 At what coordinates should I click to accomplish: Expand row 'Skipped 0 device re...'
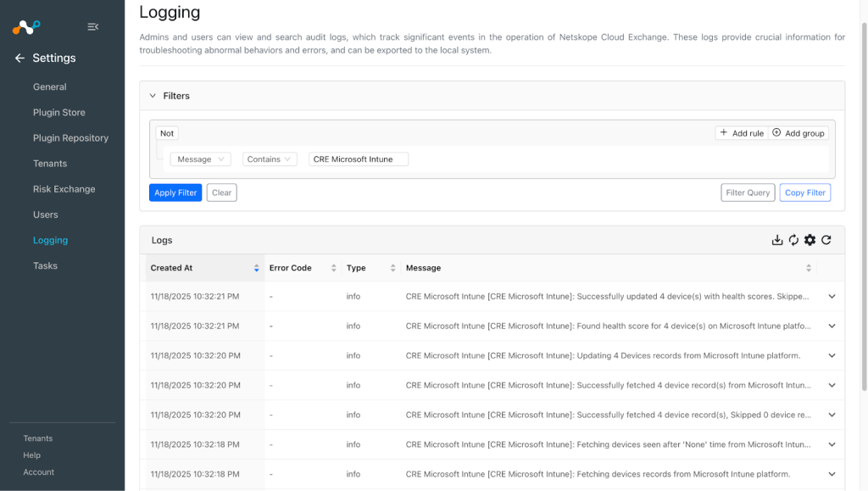click(x=832, y=416)
